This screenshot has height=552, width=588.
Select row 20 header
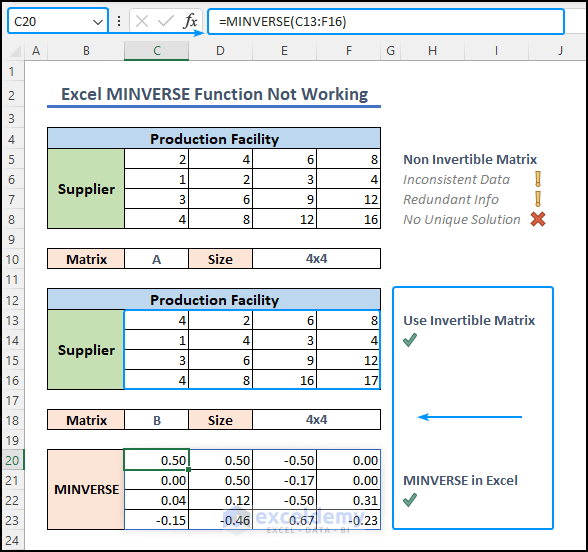[x=12, y=460]
